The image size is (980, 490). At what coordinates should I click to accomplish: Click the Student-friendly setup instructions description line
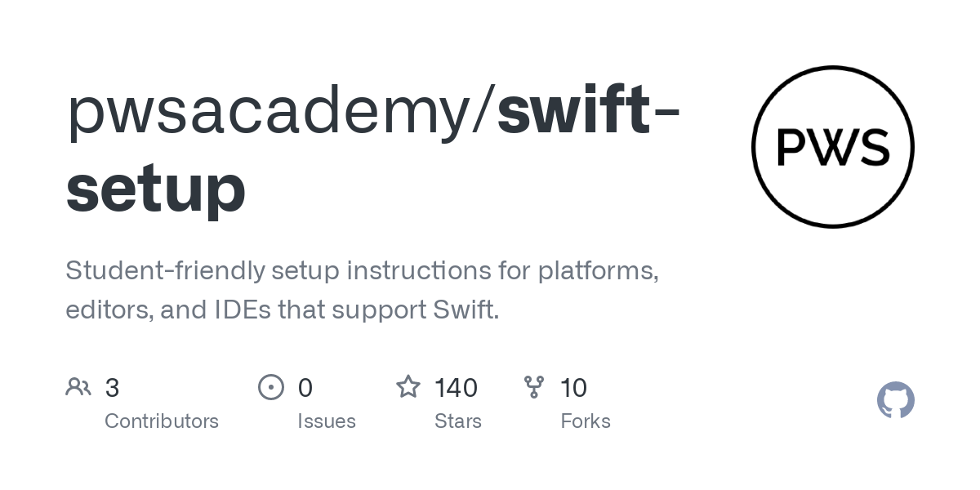click(363, 270)
